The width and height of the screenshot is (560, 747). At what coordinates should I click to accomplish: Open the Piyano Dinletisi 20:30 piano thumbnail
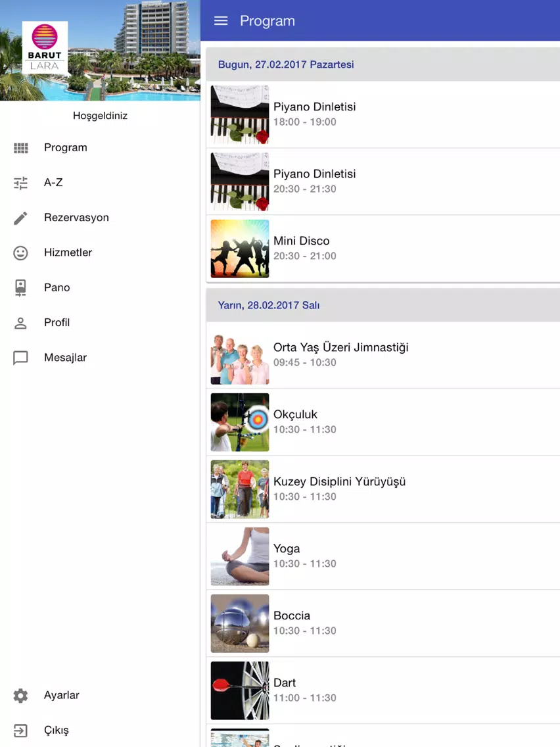click(x=240, y=182)
